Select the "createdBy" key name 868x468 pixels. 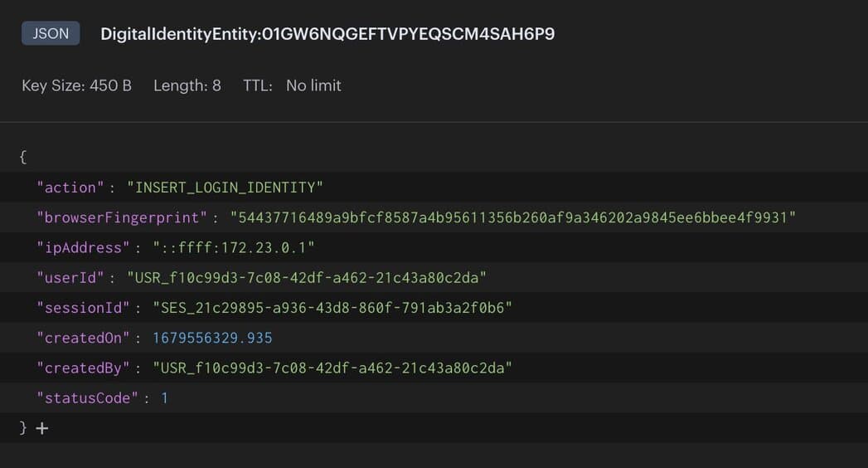pyautogui.click(x=84, y=368)
